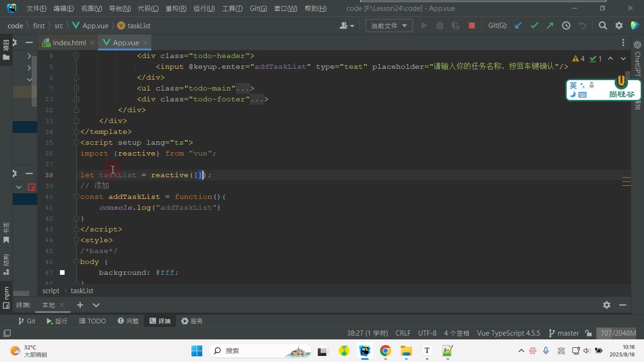This screenshot has width=644, height=362.
Task: Toggle read-only lock icon in status bar
Action: (x=588, y=333)
